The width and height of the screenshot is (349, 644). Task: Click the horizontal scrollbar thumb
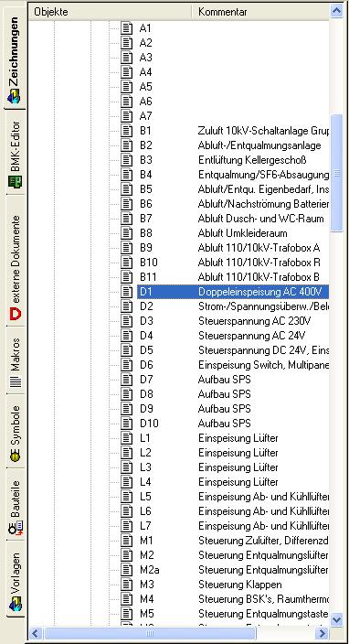[x=150, y=633]
